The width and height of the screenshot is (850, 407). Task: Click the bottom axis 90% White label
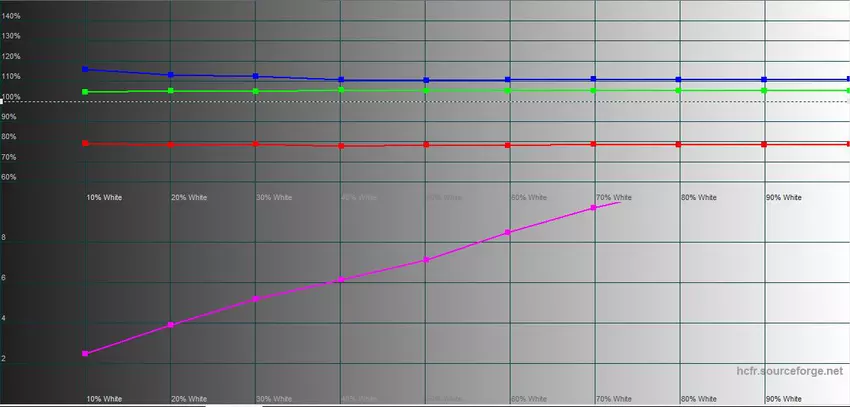pyautogui.click(x=783, y=399)
